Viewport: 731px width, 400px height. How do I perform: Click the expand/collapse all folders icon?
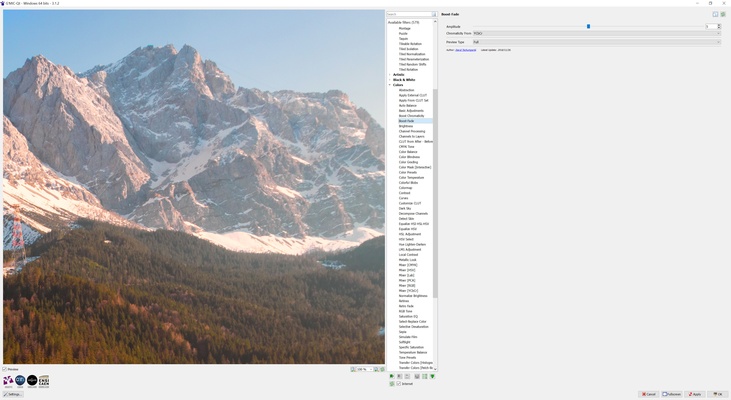425,376
